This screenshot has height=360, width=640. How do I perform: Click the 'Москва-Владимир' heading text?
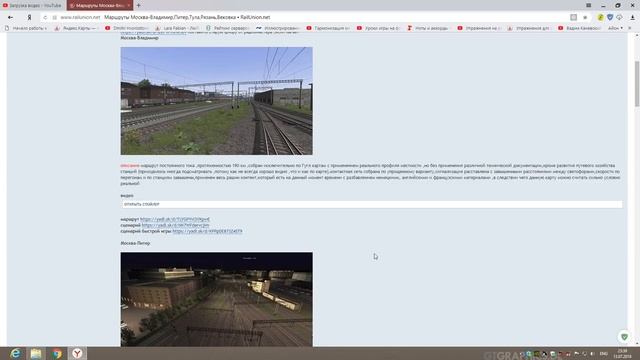(139, 38)
